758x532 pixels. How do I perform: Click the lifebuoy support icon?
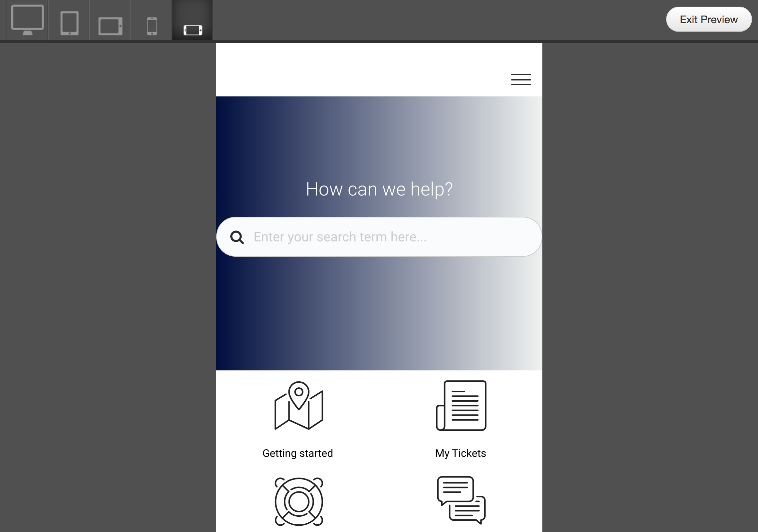(298, 501)
